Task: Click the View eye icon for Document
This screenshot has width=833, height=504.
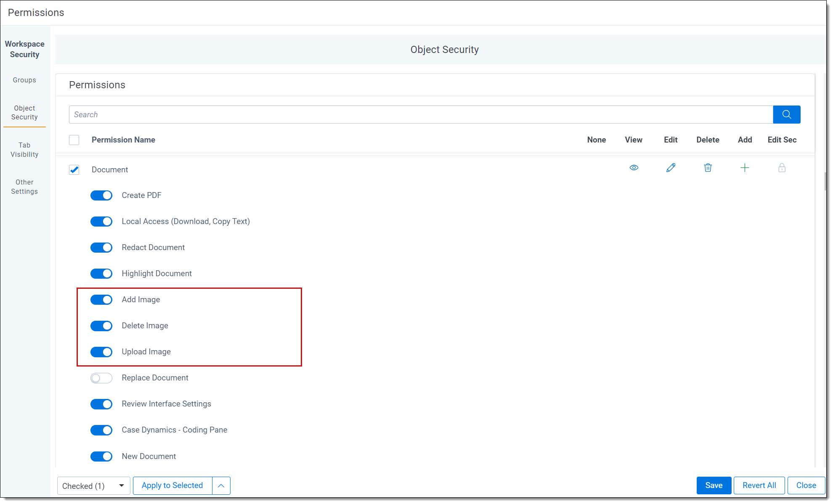Action: coord(634,168)
